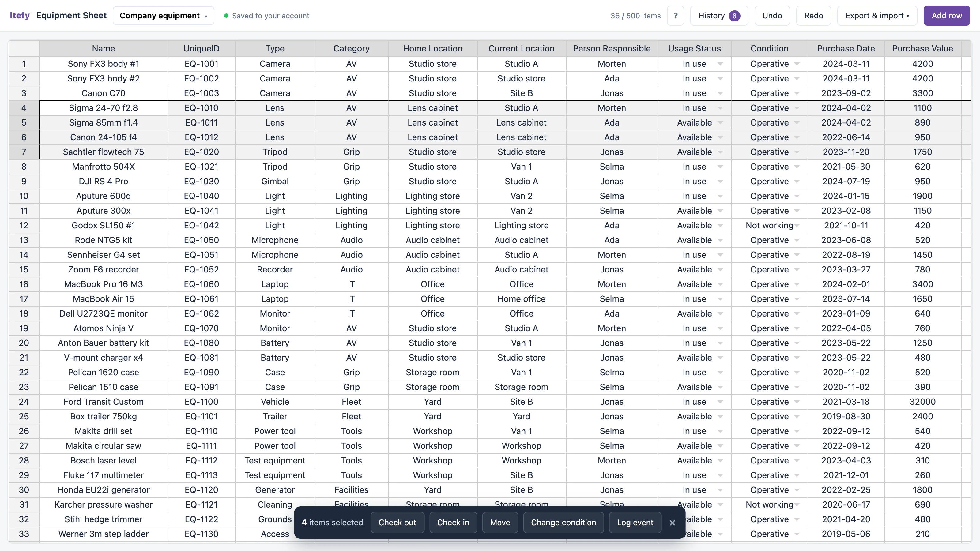This screenshot has height=551, width=980.
Task: Change condition of selected items
Action: (x=563, y=523)
